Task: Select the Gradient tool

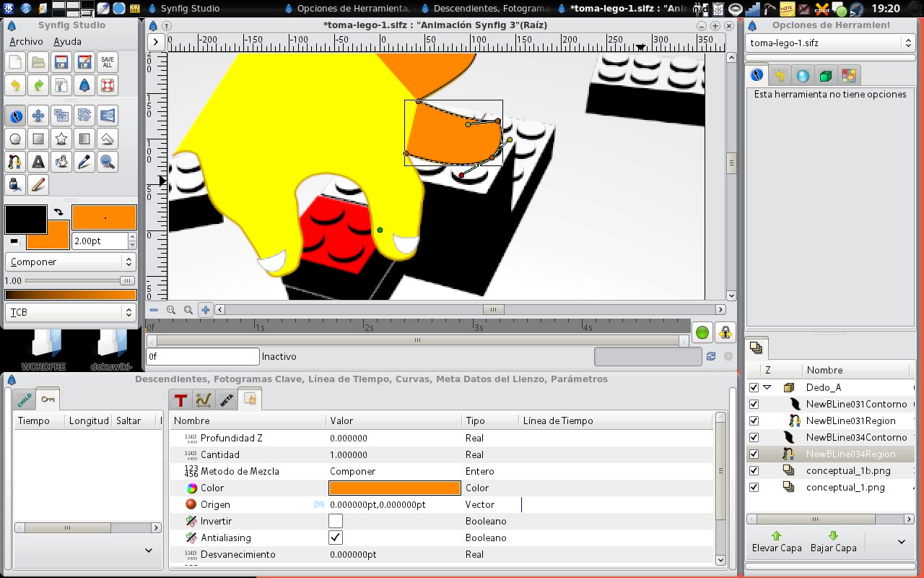Action: [84, 139]
